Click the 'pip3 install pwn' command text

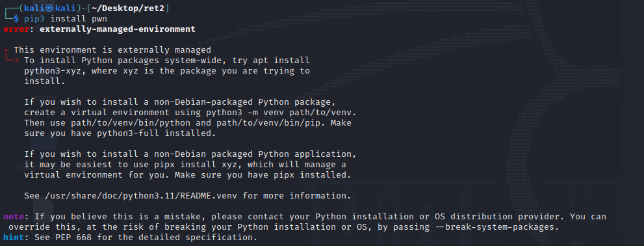click(66, 19)
